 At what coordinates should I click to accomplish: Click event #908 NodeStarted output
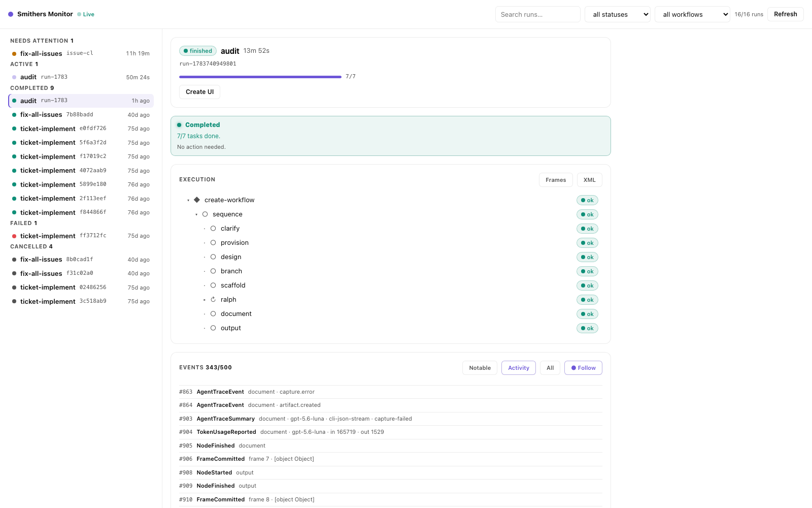point(391,472)
